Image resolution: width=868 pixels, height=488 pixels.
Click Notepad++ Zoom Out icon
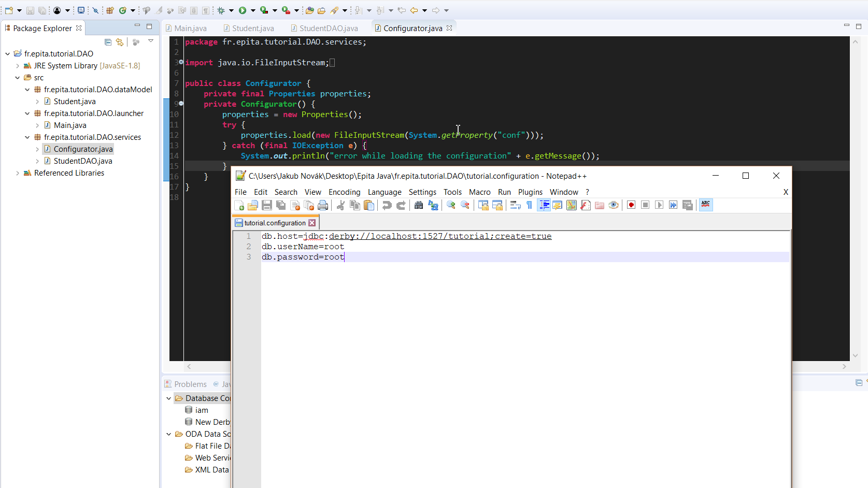click(x=465, y=205)
